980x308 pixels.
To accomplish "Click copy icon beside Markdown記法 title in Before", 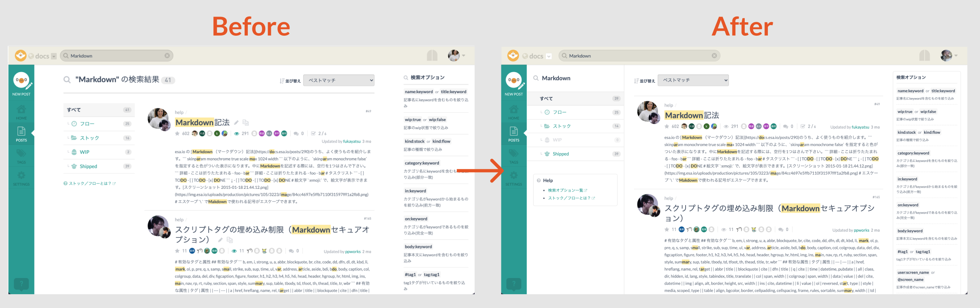I will point(245,122).
